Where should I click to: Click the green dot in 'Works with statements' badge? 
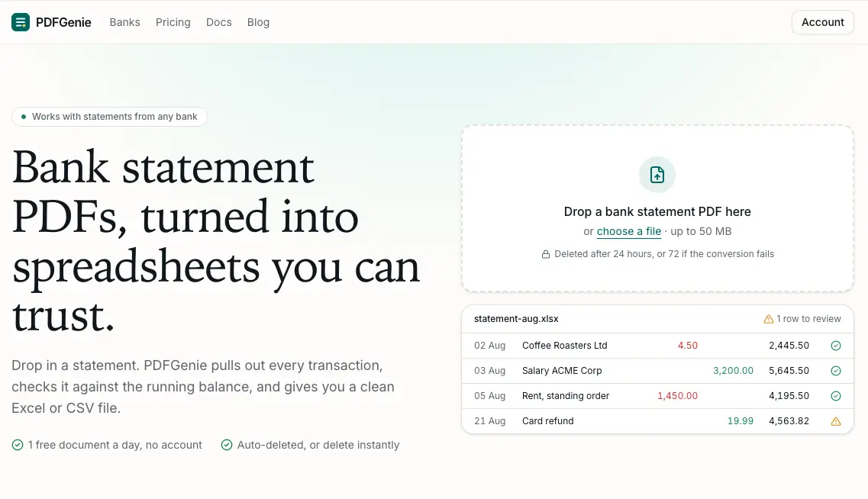coord(23,117)
